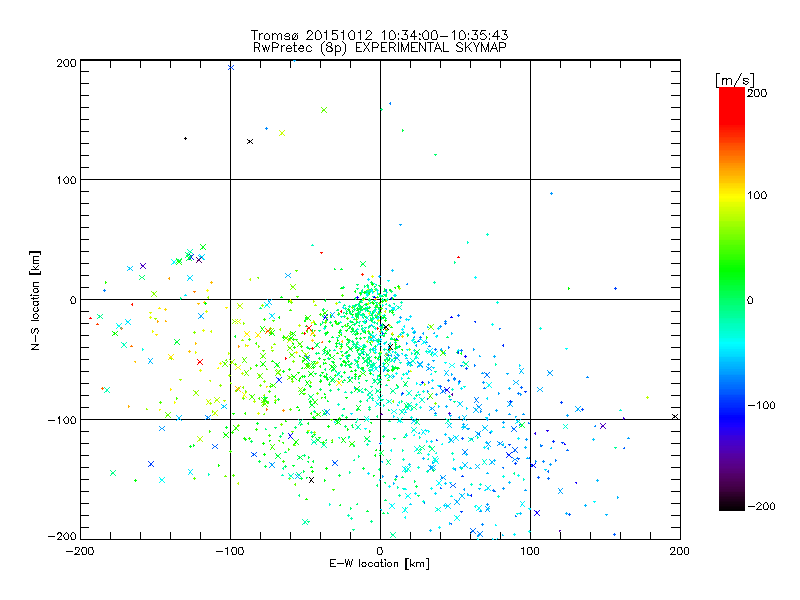This screenshot has width=800, height=600.
Task: Click the colorbar label '200' at top
Action: (757, 93)
